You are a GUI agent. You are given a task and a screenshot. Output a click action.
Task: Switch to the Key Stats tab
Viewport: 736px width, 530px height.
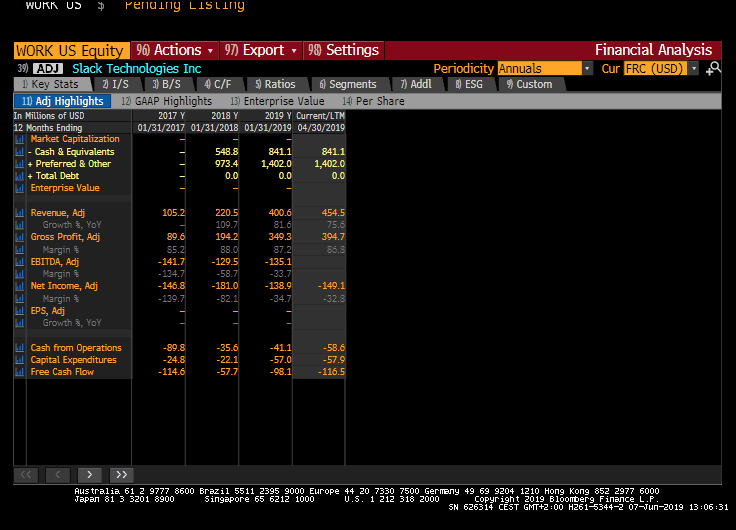click(x=53, y=84)
